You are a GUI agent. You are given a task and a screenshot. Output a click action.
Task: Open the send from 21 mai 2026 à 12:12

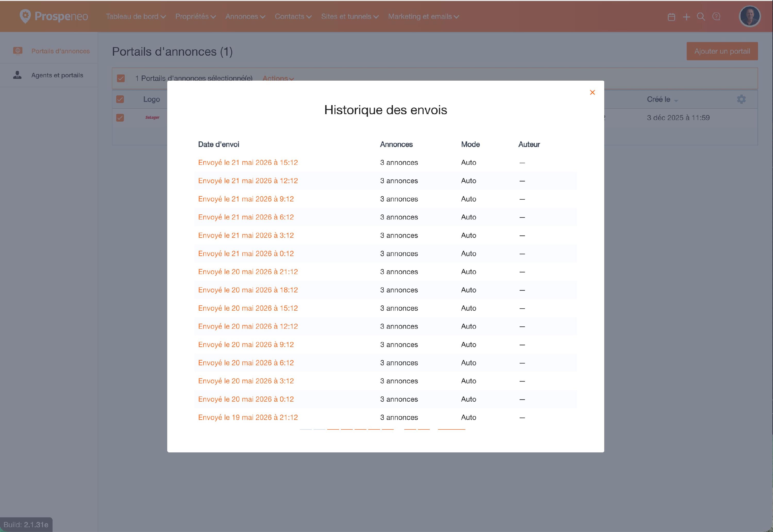coord(248,181)
